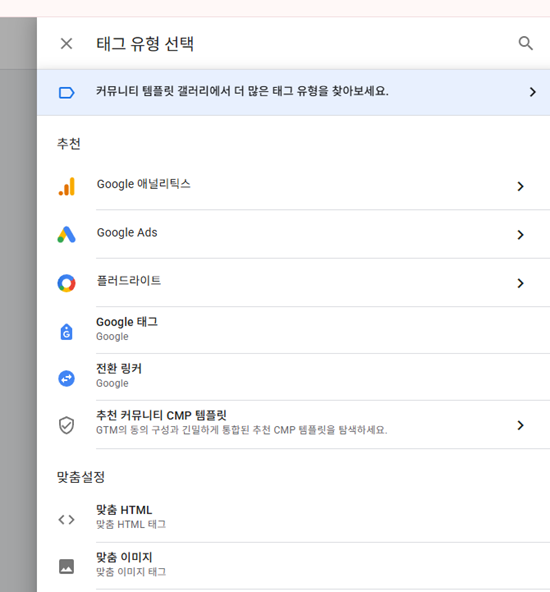
Task: Choose the 전환 링커 list item
Action: click(294, 377)
